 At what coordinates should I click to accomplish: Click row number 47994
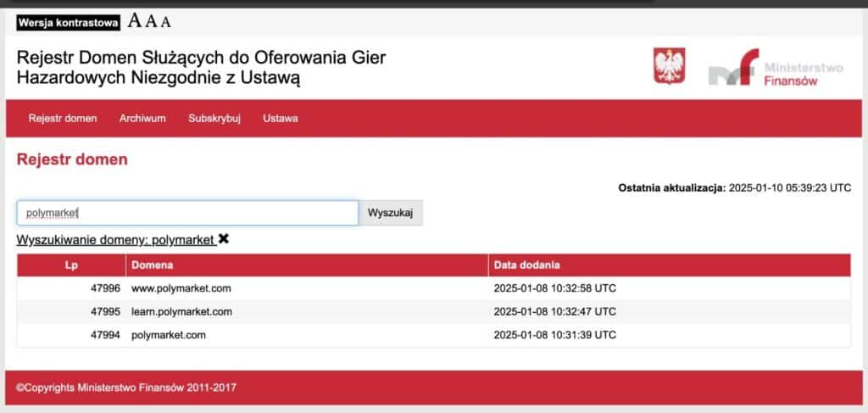[x=105, y=335]
